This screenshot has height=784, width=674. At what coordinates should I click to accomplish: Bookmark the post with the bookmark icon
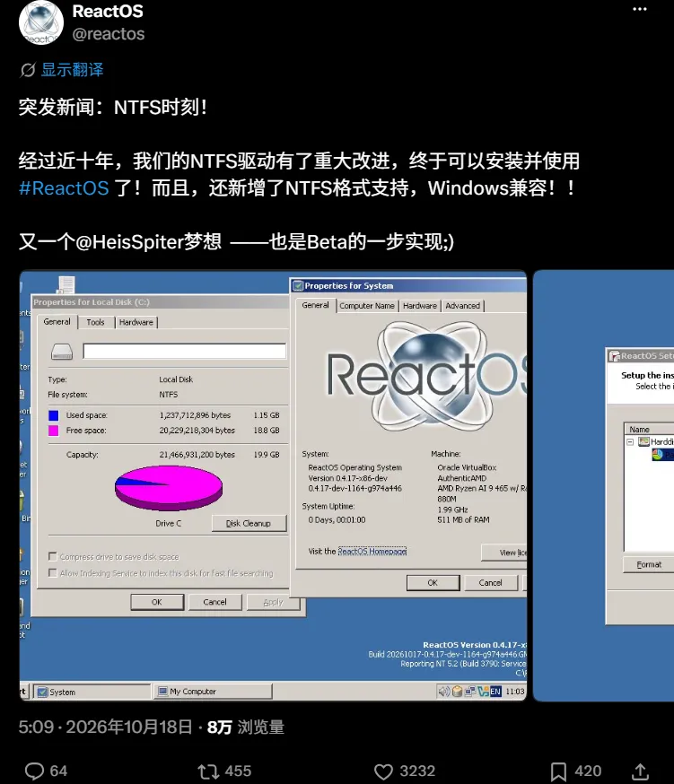coord(558,771)
